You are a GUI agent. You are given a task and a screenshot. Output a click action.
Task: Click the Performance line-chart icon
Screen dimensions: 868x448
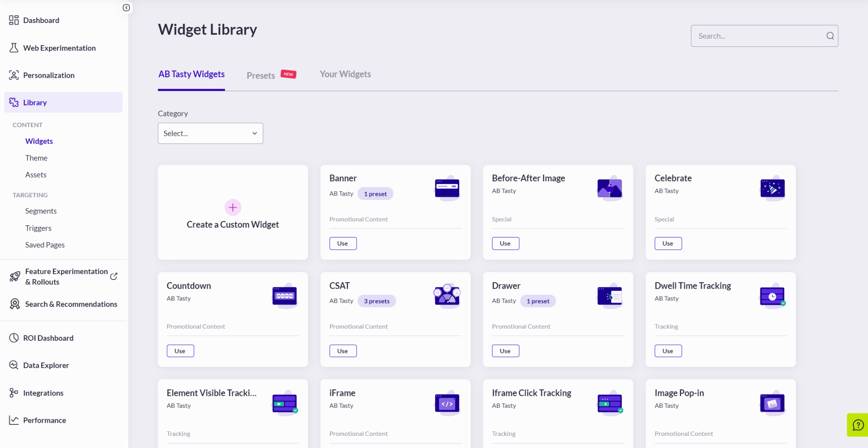14,420
